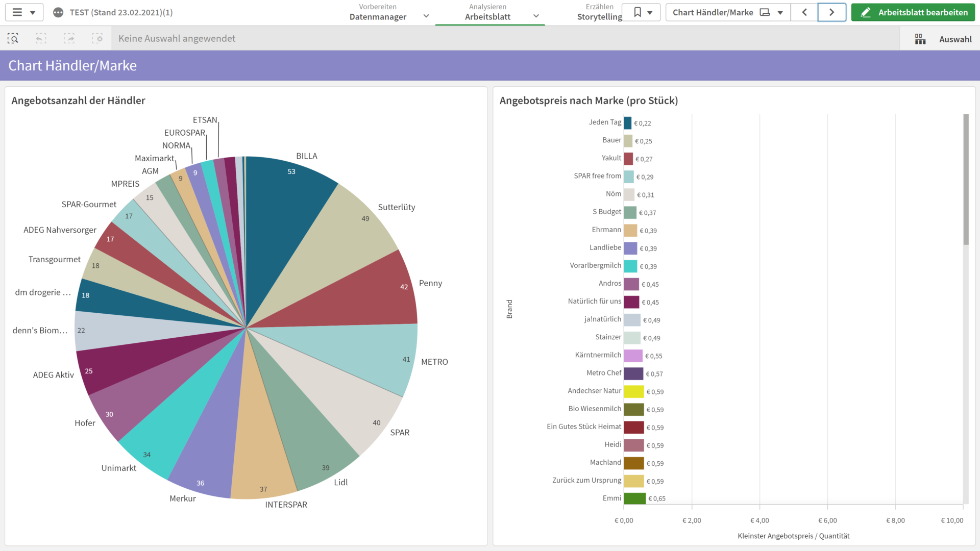980x551 pixels.
Task: Expand the Vorbereiten dropdown chevron
Action: pos(426,16)
